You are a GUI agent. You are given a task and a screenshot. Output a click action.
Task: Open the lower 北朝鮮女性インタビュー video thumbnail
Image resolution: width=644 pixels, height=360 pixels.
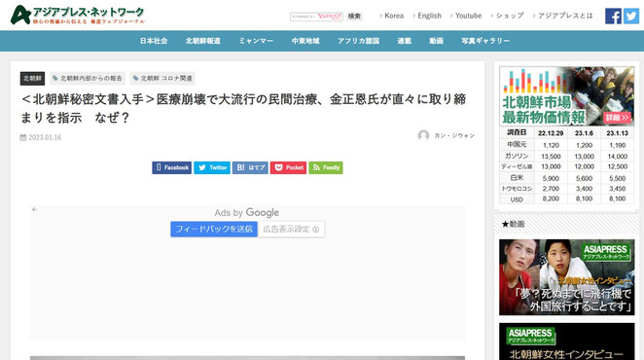pos(567,342)
